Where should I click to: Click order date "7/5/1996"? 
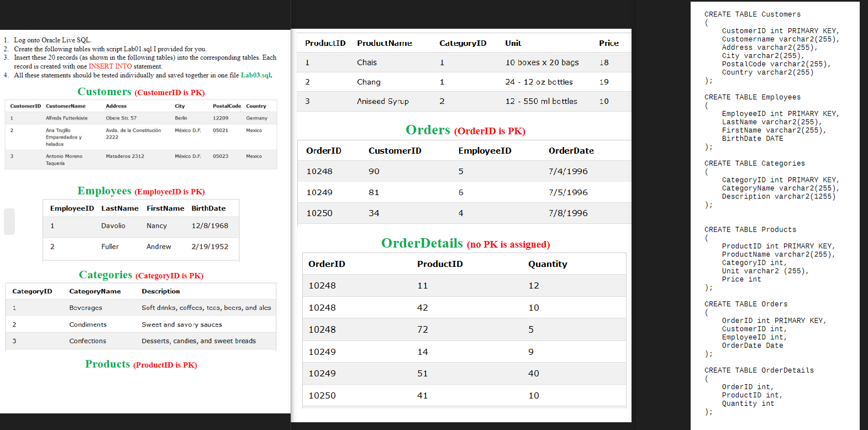[x=568, y=192]
